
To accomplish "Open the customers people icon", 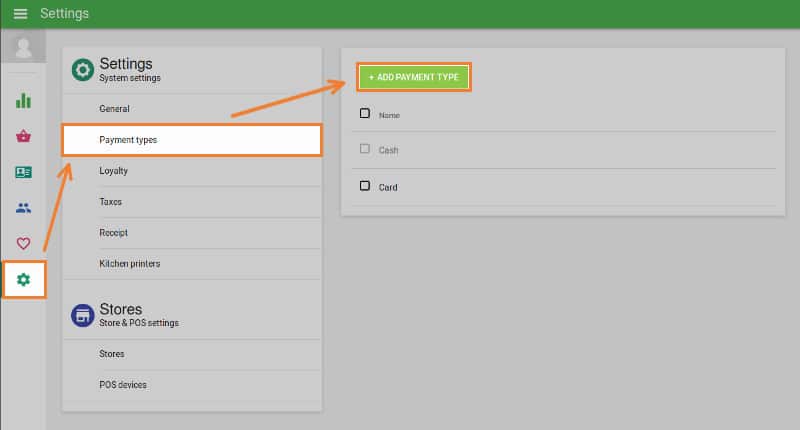I will click(x=23, y=208).
